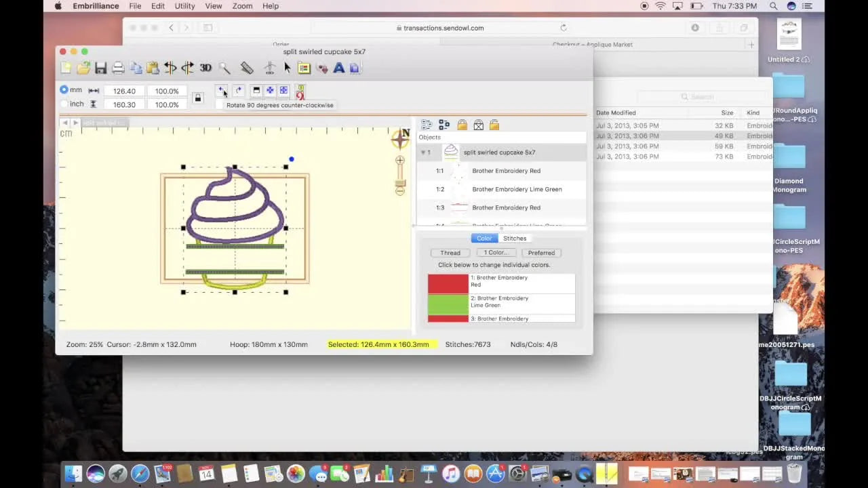Switch to the Color tab
This screenshot has width=868, height=488.
[484, 238]
